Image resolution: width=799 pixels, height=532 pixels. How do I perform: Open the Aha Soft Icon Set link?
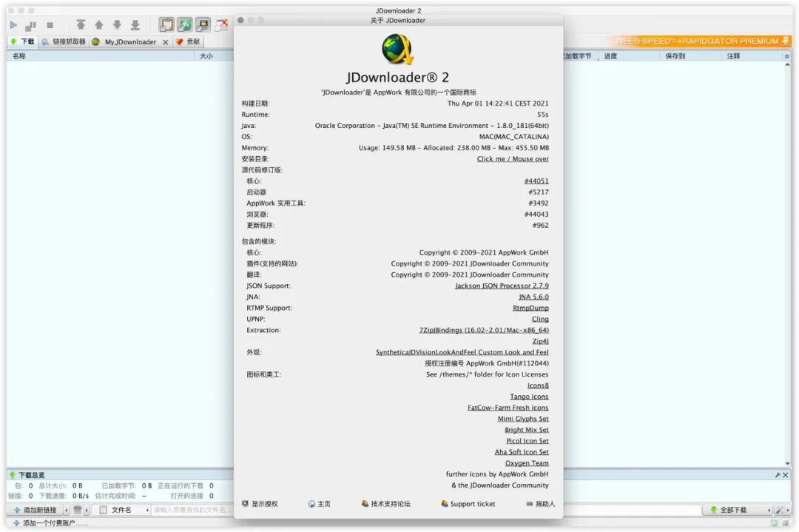point(522,452)
